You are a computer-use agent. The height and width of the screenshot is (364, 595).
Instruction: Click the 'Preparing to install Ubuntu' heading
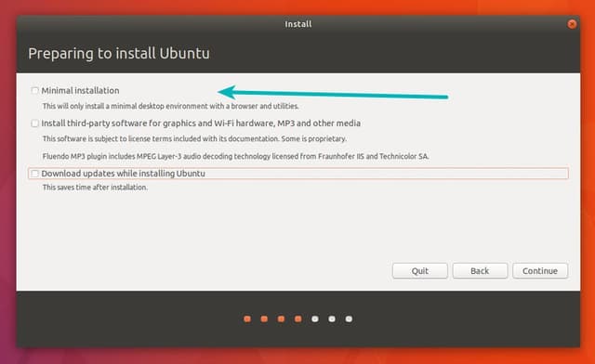(119, 54)
